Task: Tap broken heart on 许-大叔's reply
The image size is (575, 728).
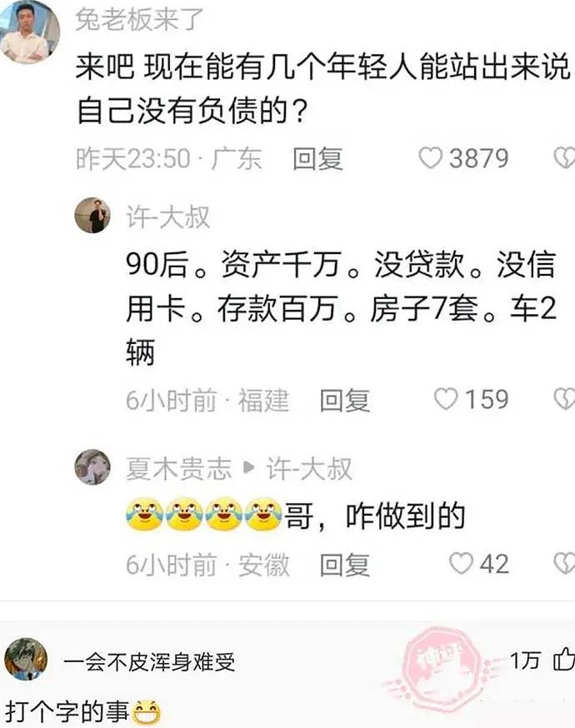Action: tap(565, 399)
